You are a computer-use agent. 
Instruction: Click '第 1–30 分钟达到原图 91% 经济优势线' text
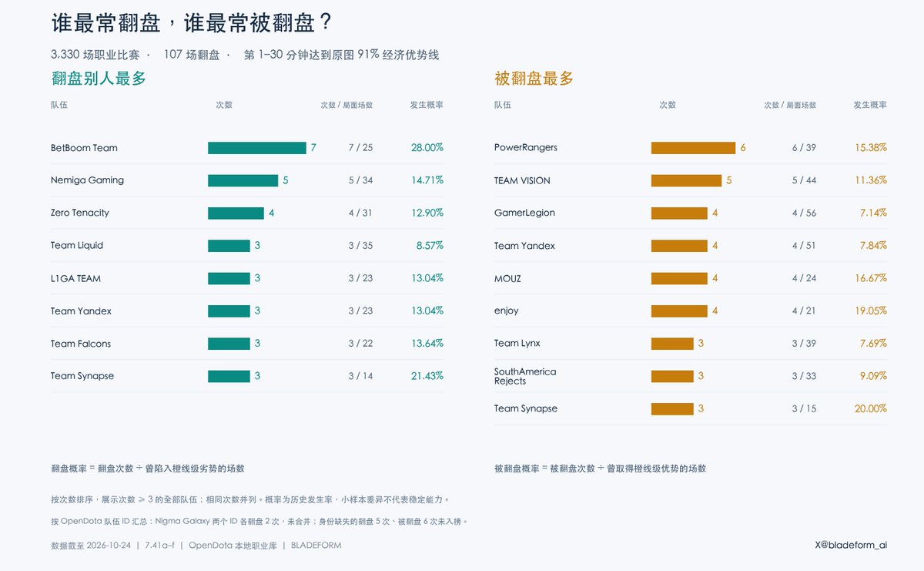(x=341, y=55)
